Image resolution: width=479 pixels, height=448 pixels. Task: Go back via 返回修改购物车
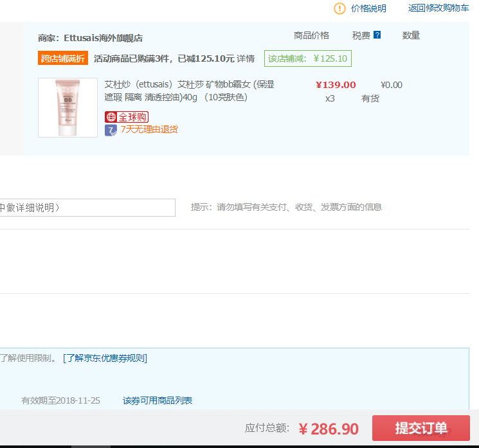pyautogui.click(x=438, y=8)
